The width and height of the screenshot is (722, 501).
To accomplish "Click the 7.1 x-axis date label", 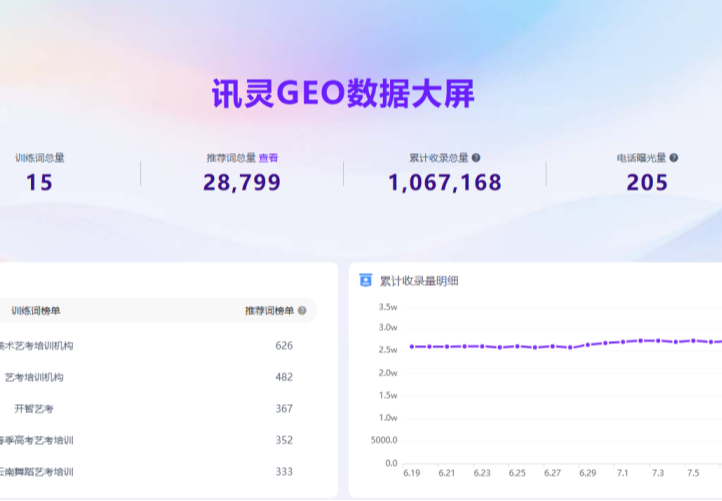I will (x=623, y=473).
